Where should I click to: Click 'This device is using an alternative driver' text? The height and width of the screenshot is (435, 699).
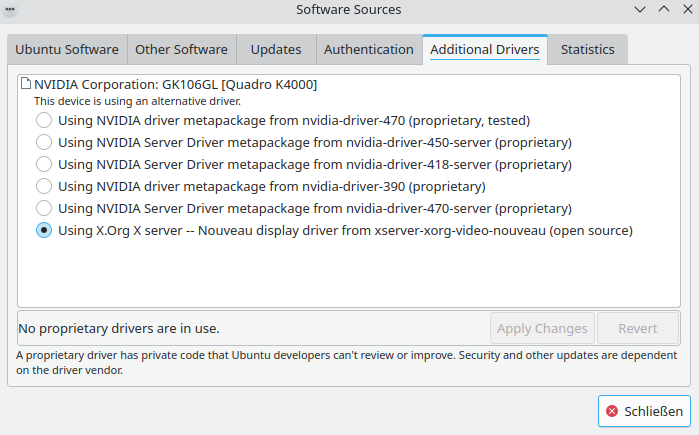tap(137, 101)
